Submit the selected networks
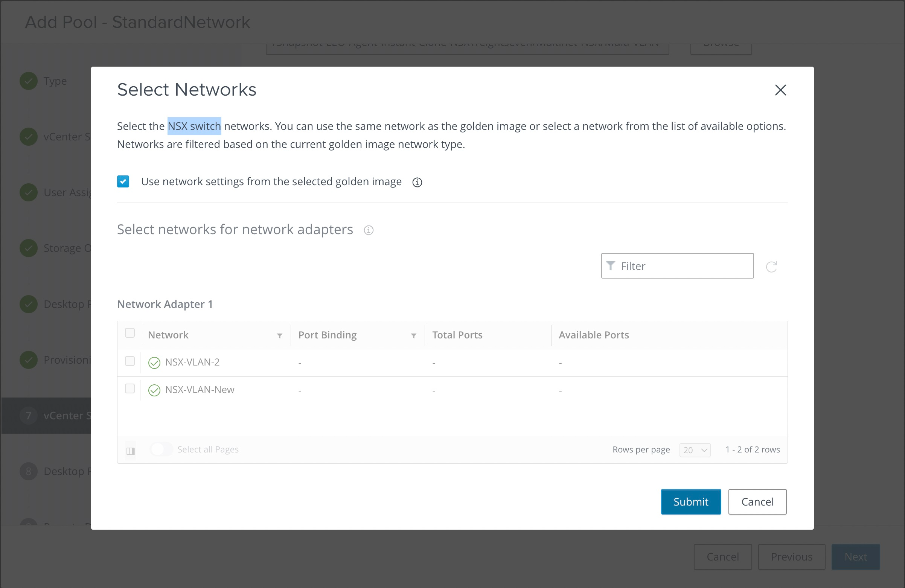Screen dimensions: 905x588 click(690, 501)
